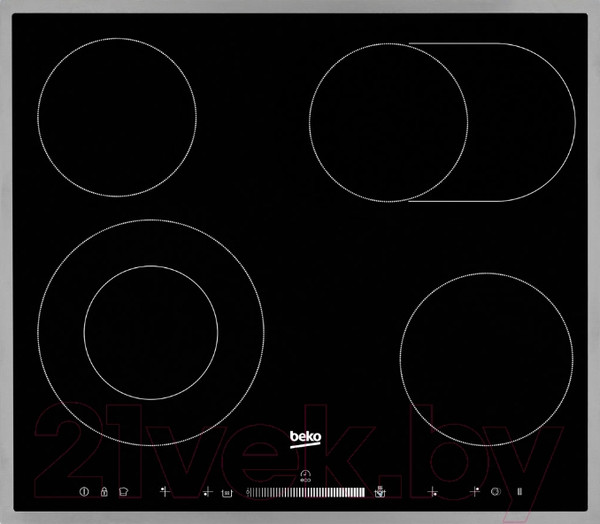This screenshot has height=524, width=600.
Task: Tap the chef hat cooking function icon
Action: click(x=122, y=492)
